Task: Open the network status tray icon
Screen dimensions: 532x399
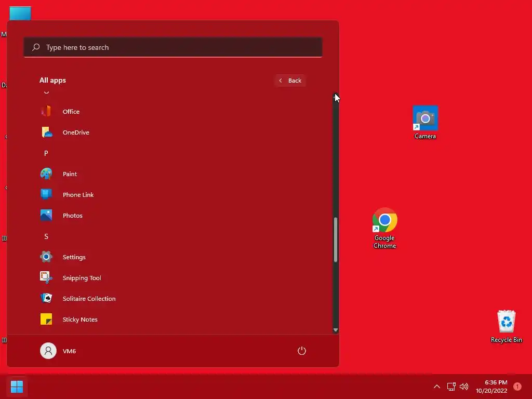Action: (x=451, y=387)
